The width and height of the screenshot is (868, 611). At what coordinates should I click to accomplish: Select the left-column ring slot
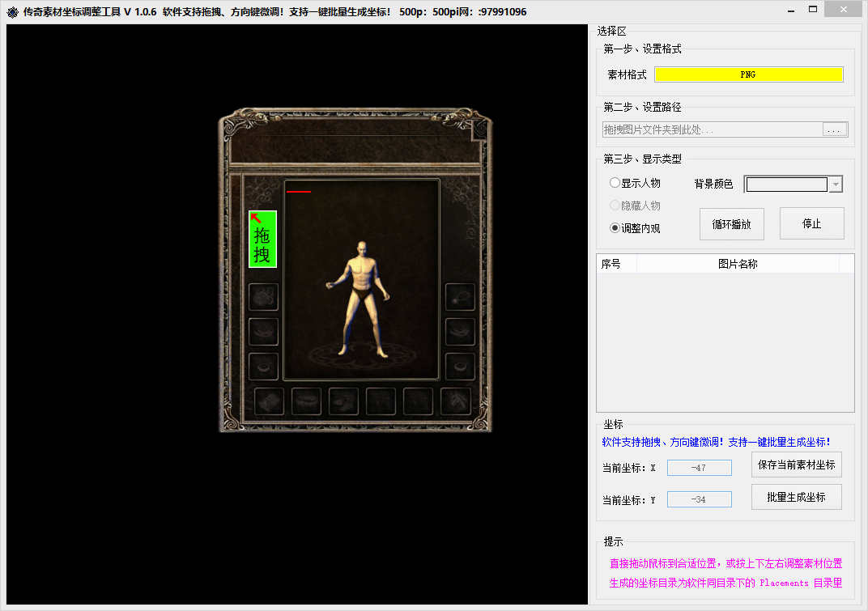click(263, 366)
